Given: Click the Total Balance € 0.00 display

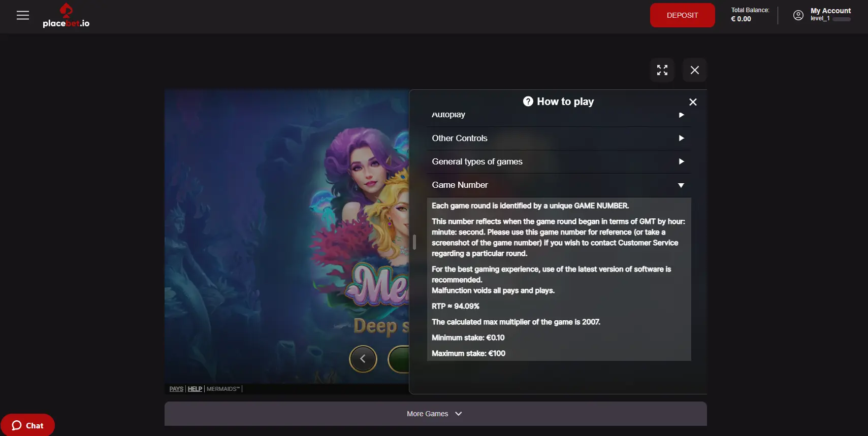Looking at the screenshot, I should tap(750, 15).
